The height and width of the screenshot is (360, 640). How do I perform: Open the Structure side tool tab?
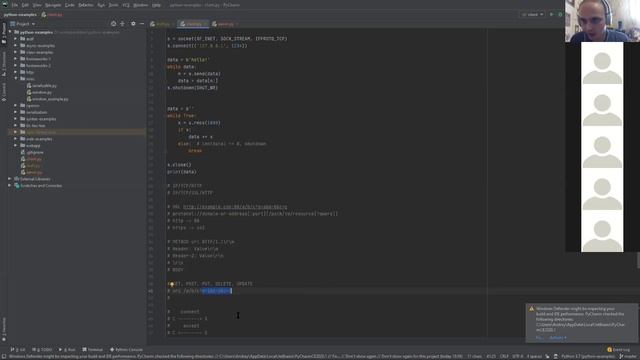4,63
